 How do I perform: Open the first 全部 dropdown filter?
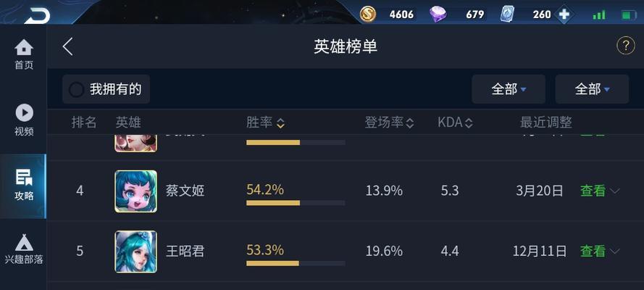tap(509, 89)
